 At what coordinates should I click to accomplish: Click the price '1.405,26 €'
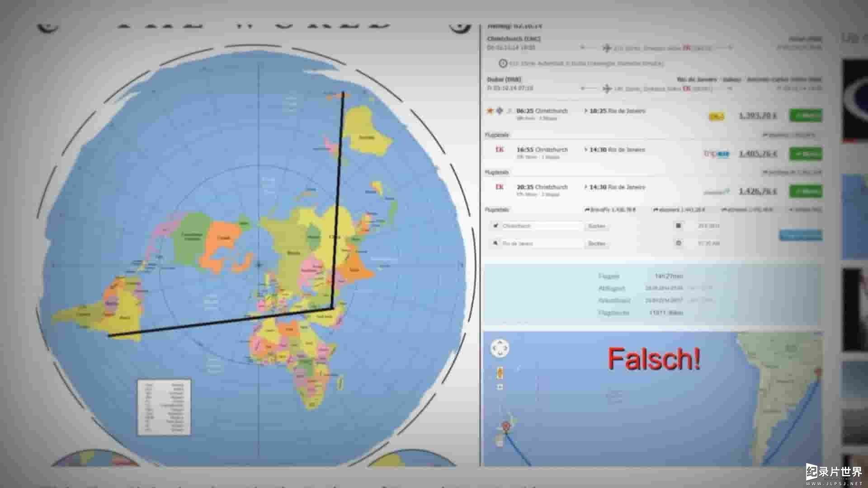[758, 154]
